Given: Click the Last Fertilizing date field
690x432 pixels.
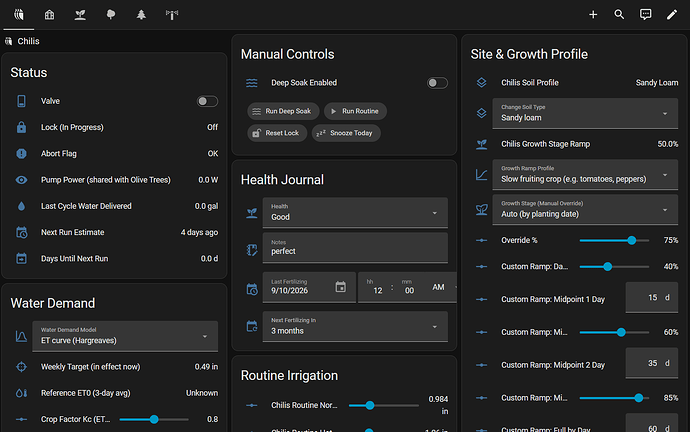Looking at the screenshot, I should click(x=309, y=287).
